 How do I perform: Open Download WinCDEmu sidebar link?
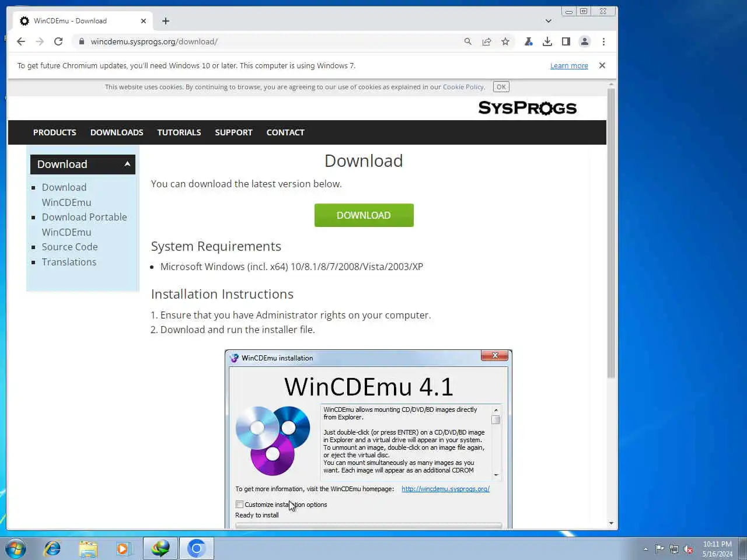click(x=67, y=195)
